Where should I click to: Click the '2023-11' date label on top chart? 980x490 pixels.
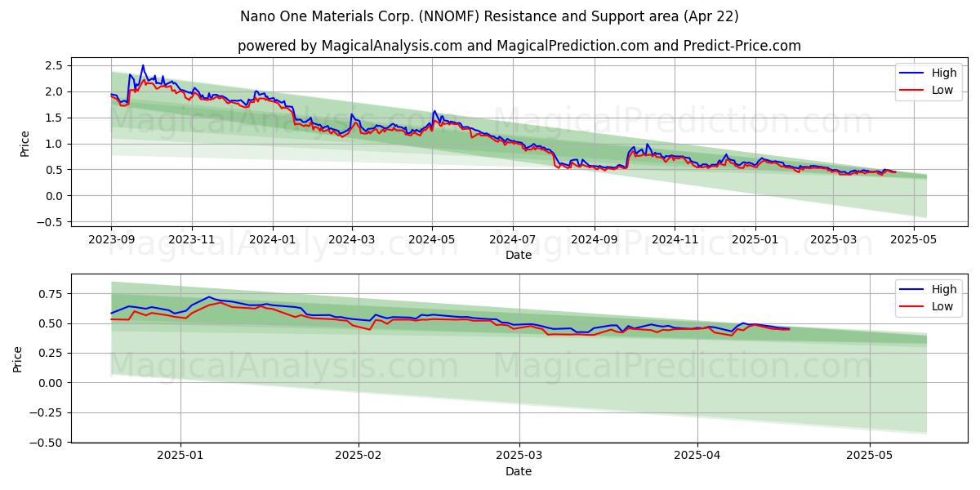(x=192, y=239)
